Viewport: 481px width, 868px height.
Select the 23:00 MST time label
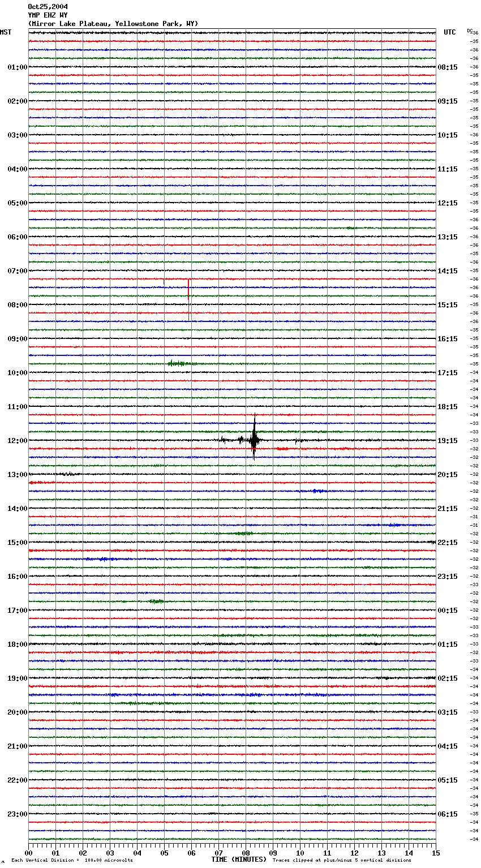pos(17,814)
